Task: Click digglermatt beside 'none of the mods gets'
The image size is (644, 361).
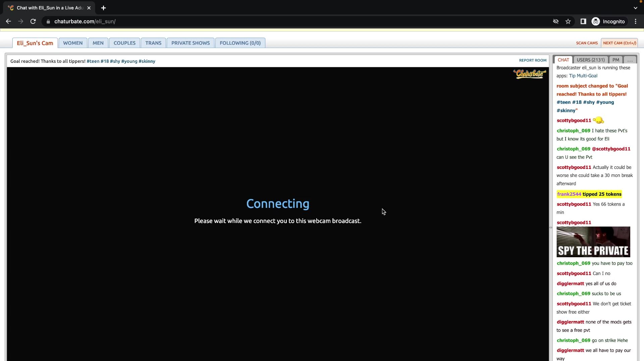Action: pyautogui.click(x=570, y=322)
